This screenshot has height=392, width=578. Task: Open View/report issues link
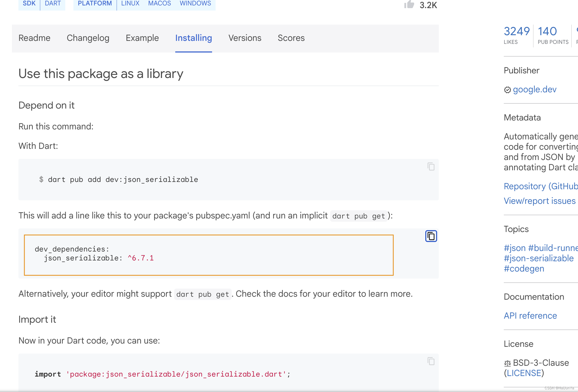pos(540,201)
